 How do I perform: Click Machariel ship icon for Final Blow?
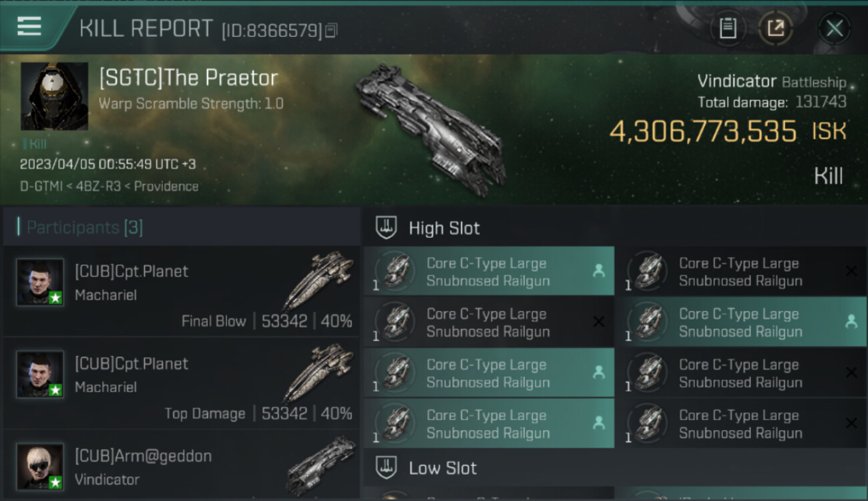click(x=318, y=281)
